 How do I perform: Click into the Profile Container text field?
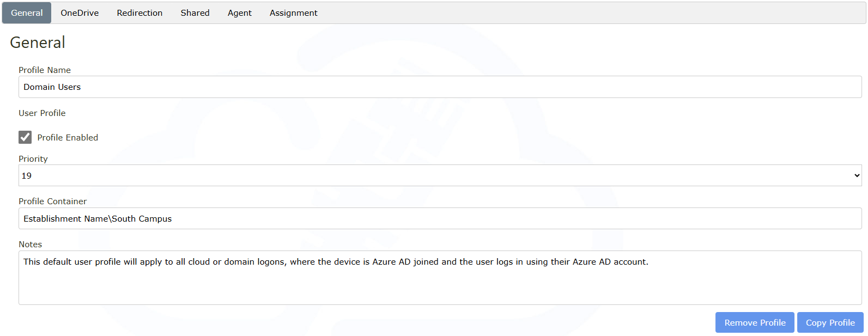[x=440, y=218]
